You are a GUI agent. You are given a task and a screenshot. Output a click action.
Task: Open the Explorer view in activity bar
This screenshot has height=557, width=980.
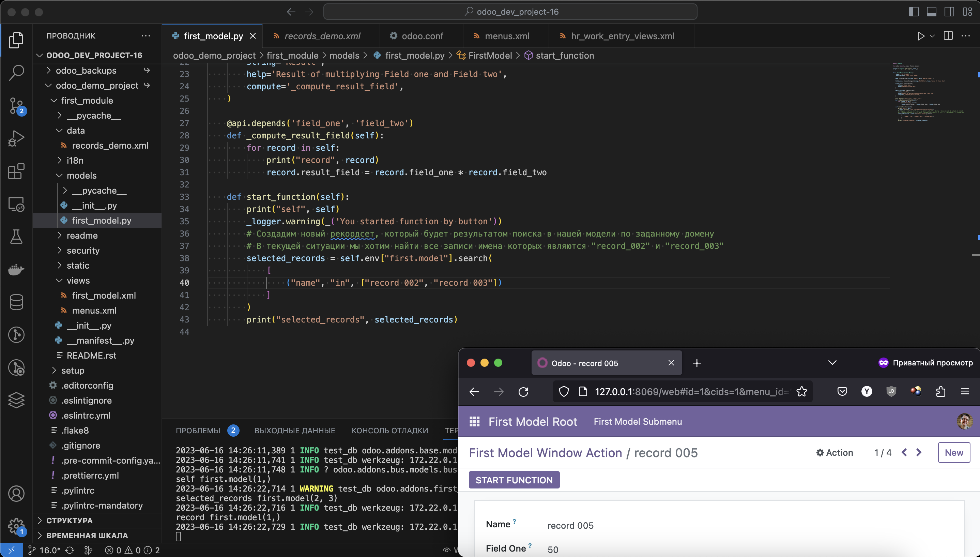pyautogui.click(x=16, y=40)
